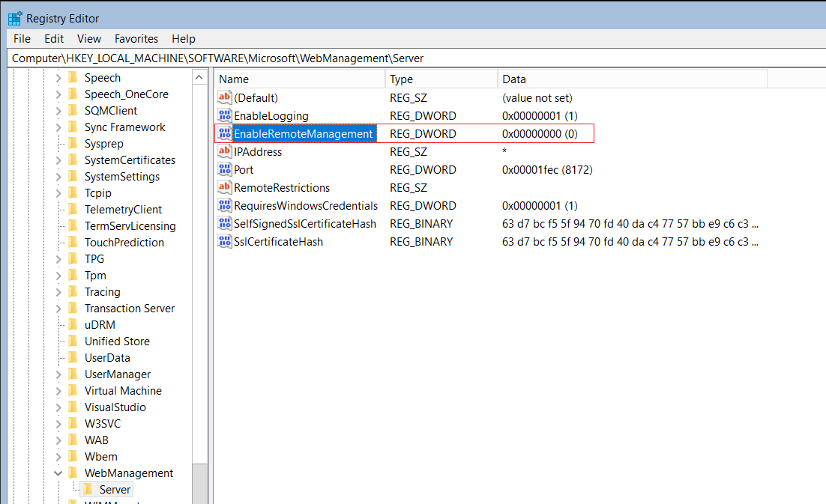This screenshot has width=826, height=504.
Task: Collapse the WebManagement key
Action: (58, 473)
